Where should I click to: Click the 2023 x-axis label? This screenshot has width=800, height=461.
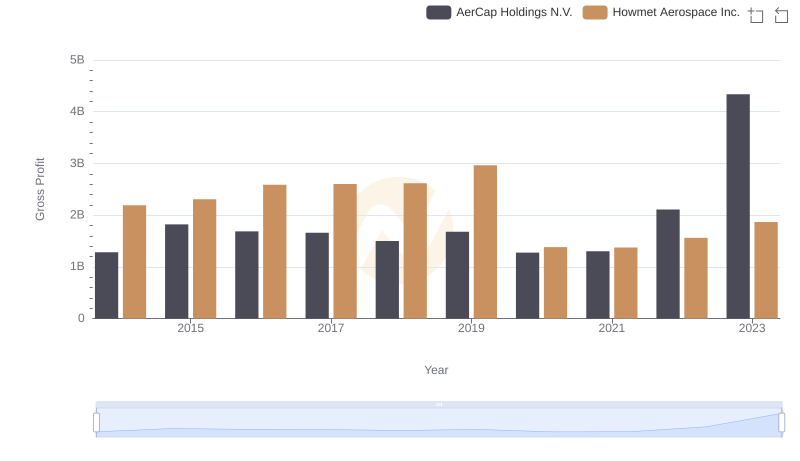click(752, 328)
